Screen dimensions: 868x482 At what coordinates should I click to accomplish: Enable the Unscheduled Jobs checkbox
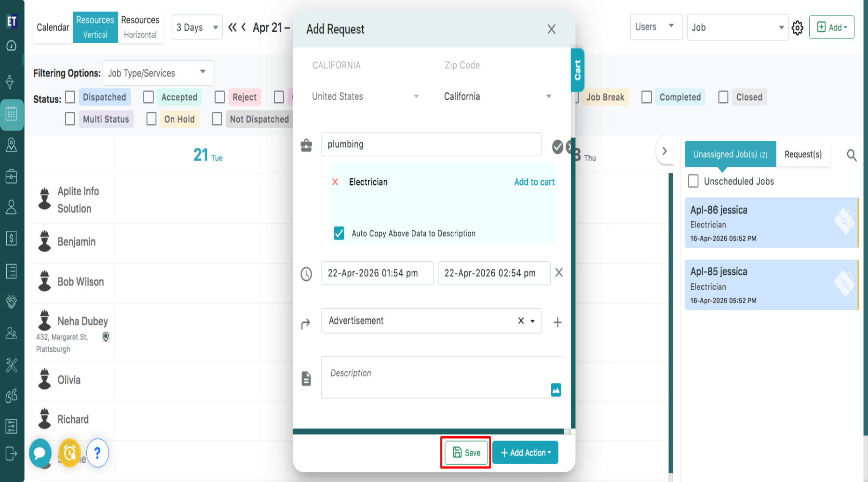click(693, 181)
